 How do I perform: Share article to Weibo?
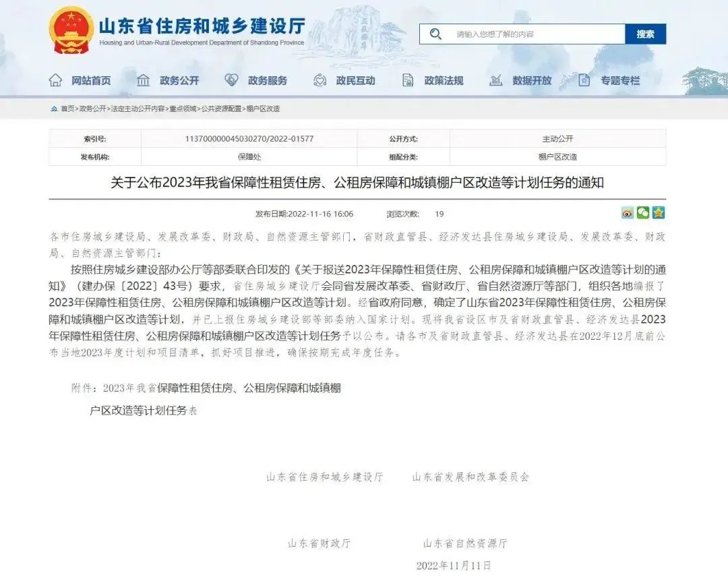[x=628, y=213]
